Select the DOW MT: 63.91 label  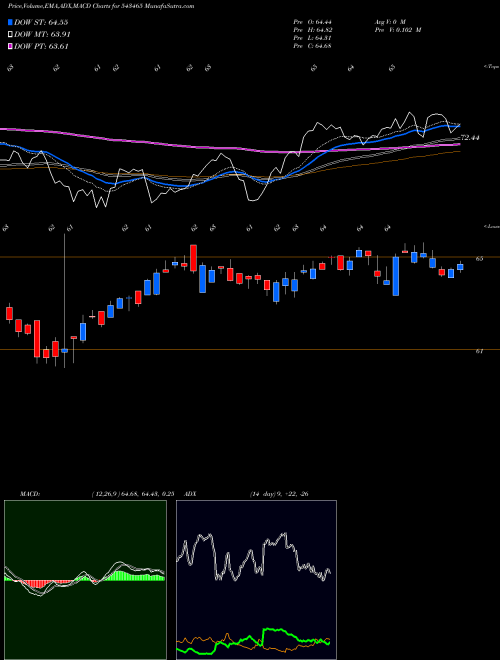tap(42, 35)
